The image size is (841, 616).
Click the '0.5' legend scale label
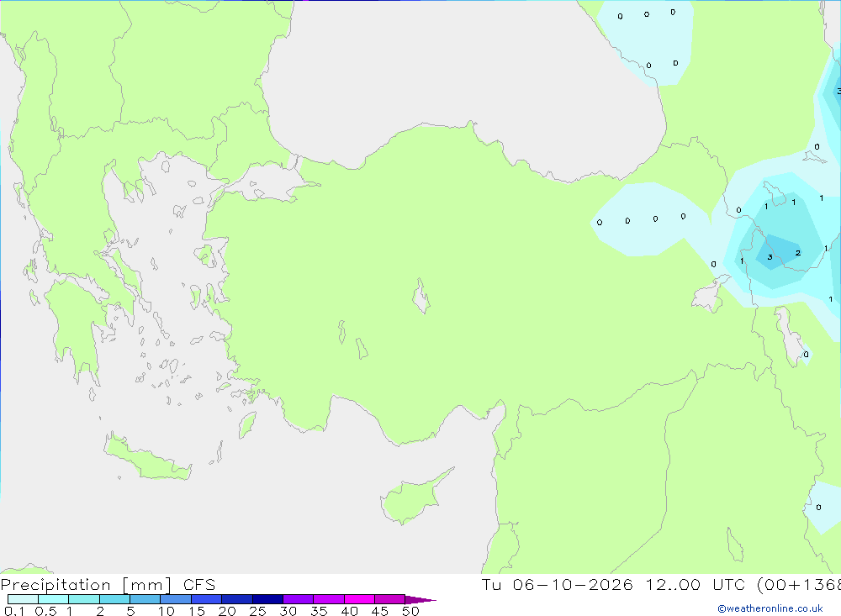point(45,611)
